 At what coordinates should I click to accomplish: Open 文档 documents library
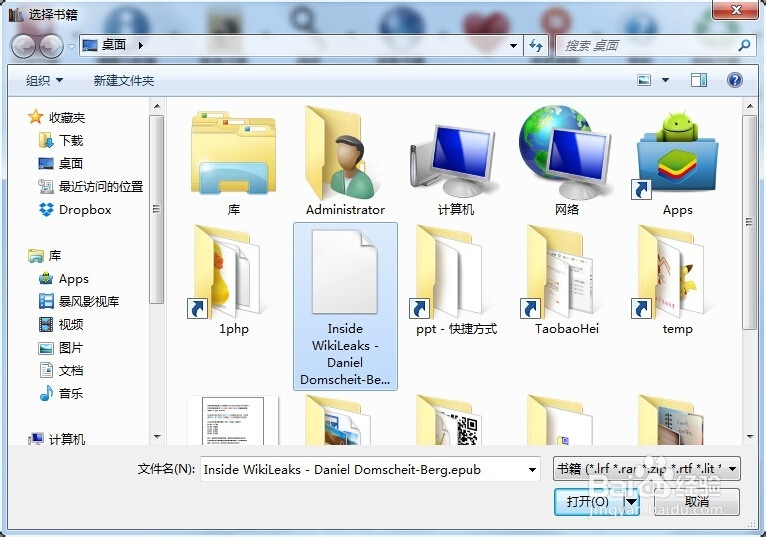click(61, 370)
